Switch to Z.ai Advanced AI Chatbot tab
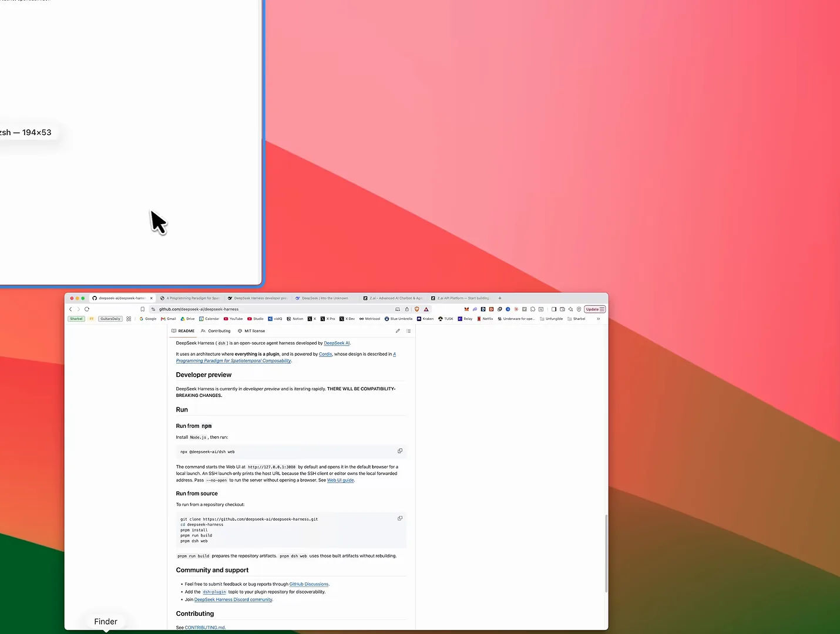This screenshot has width=840, height=634. (393, 298)
